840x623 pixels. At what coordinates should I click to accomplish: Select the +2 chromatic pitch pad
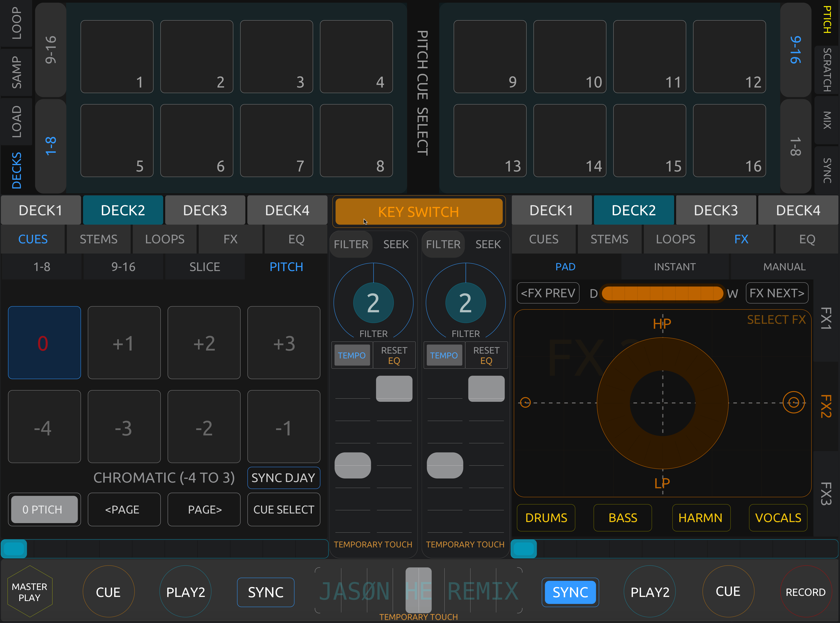204,342
